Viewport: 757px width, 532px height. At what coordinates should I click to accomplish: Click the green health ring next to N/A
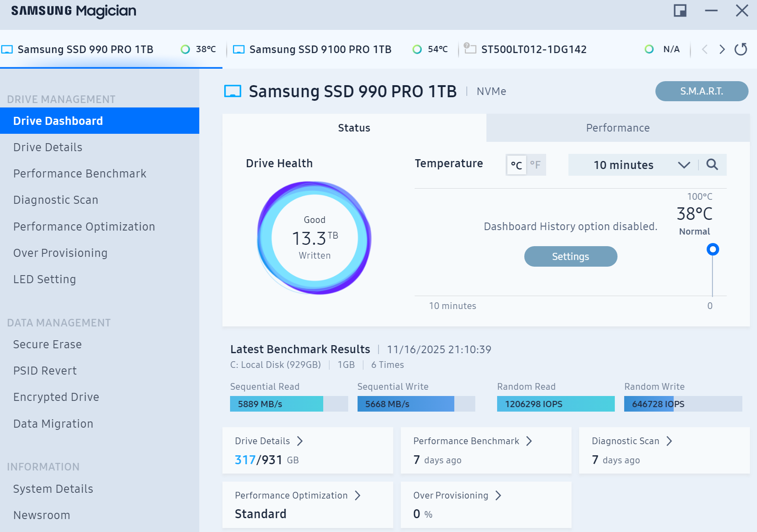pos(650,49)
